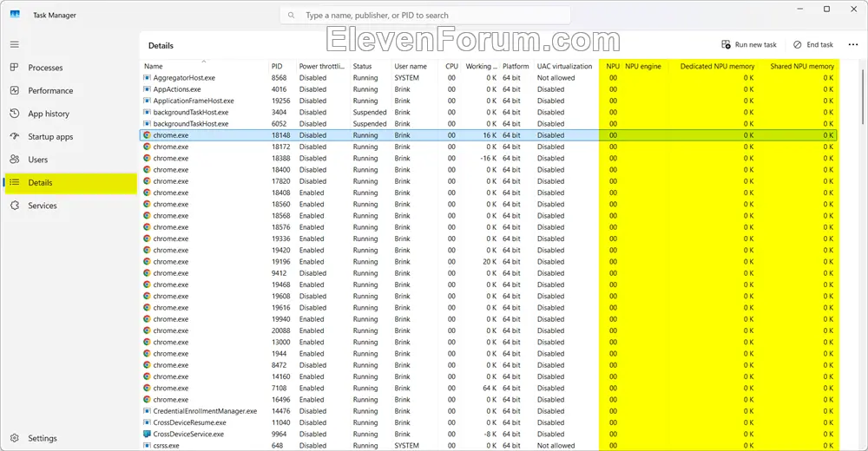The image size is (868, 451).
Task: Select AggregatorHost.exe process row
Action: 489,78
